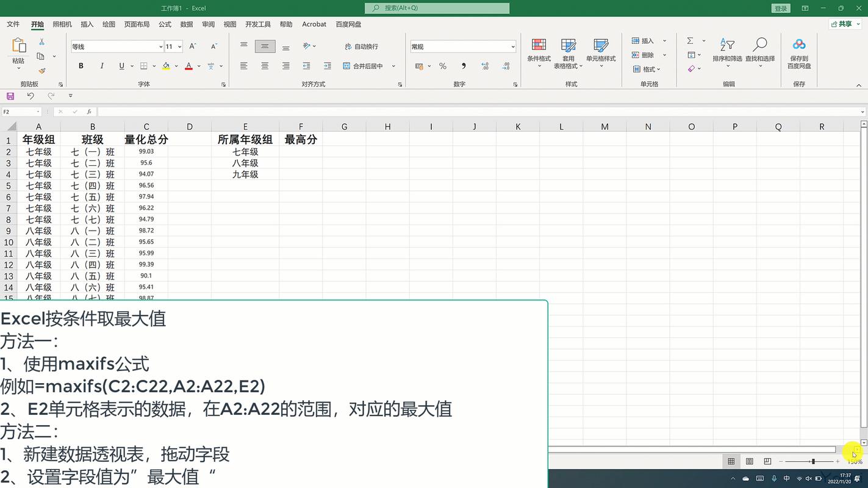The width and height of the screenshot is (868, 488).
Task: Click the percent style icon
Action: (443, 66)
